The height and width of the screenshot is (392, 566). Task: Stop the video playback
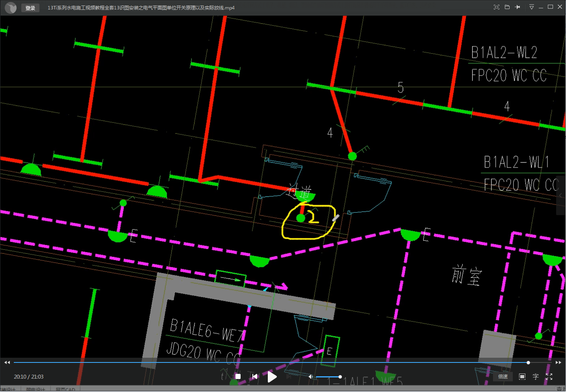(x=238, y=377)
